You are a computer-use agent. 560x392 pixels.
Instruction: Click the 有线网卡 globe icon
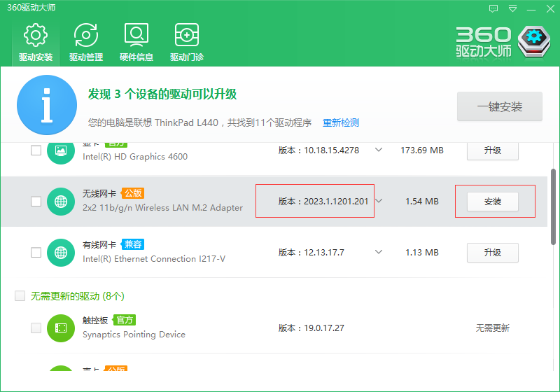click(x=61, y=253)
